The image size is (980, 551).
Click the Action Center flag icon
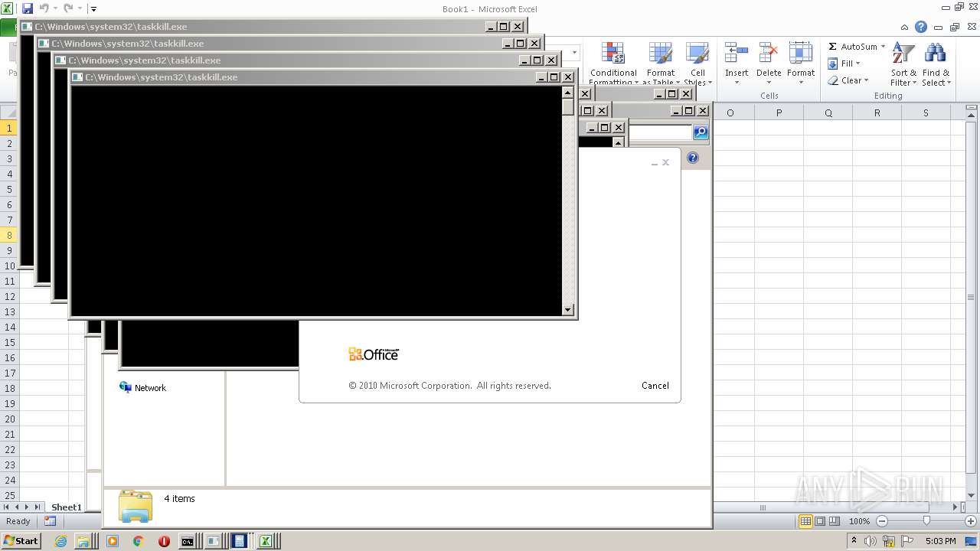[907, 541]
